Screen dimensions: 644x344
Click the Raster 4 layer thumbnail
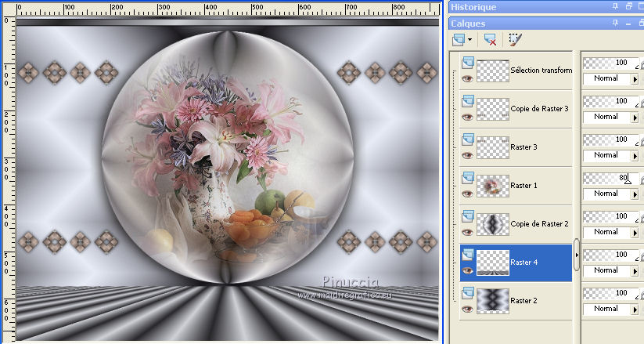click(493, 263)
